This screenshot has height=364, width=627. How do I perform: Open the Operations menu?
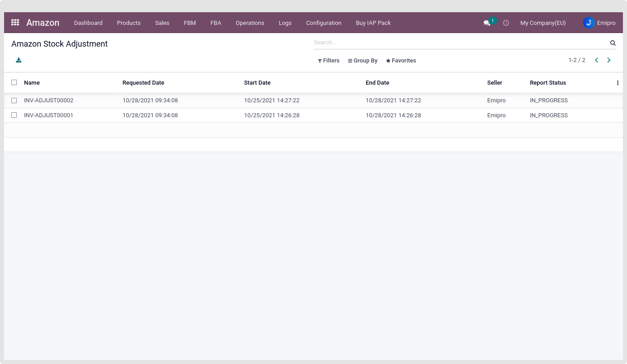point(250,23)
